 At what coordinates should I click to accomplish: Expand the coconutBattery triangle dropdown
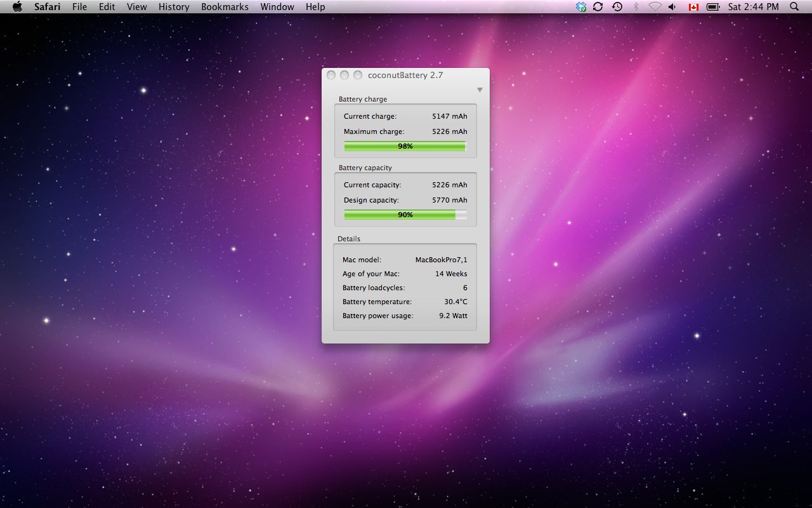pos(480,90)
